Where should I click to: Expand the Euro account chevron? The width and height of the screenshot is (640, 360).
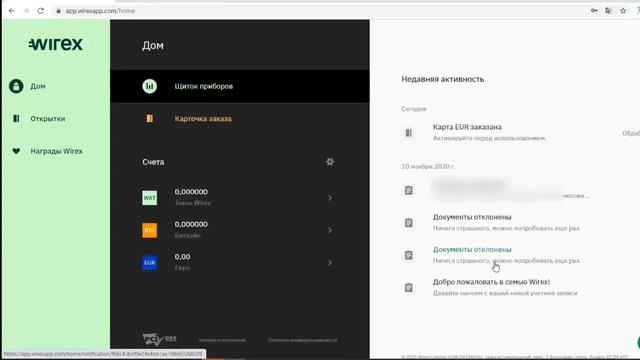pos(330,262)
